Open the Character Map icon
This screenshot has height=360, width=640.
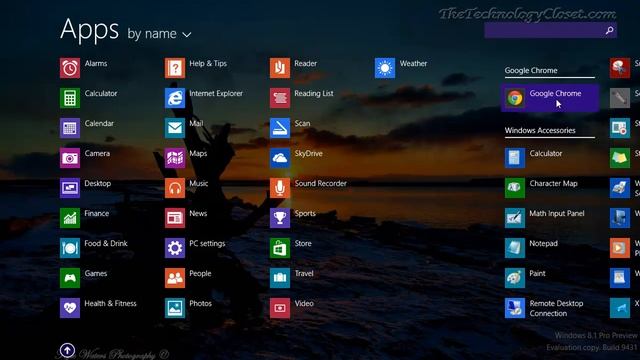point(515,188)
